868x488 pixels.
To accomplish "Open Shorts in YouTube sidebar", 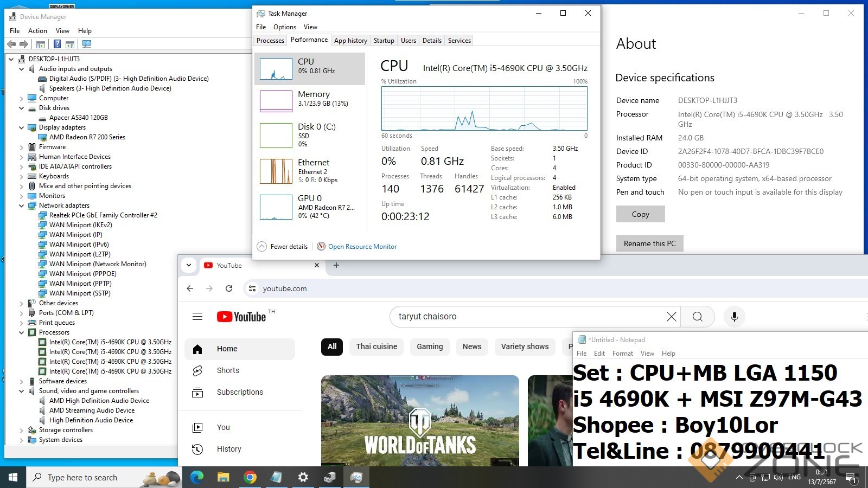I will pos(228,370).
